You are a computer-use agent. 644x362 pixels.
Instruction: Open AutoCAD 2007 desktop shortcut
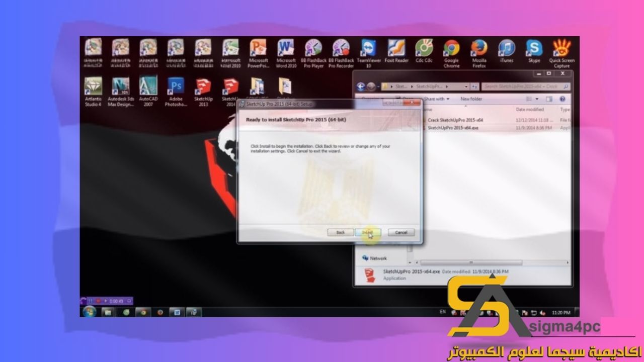click(148, 92)
